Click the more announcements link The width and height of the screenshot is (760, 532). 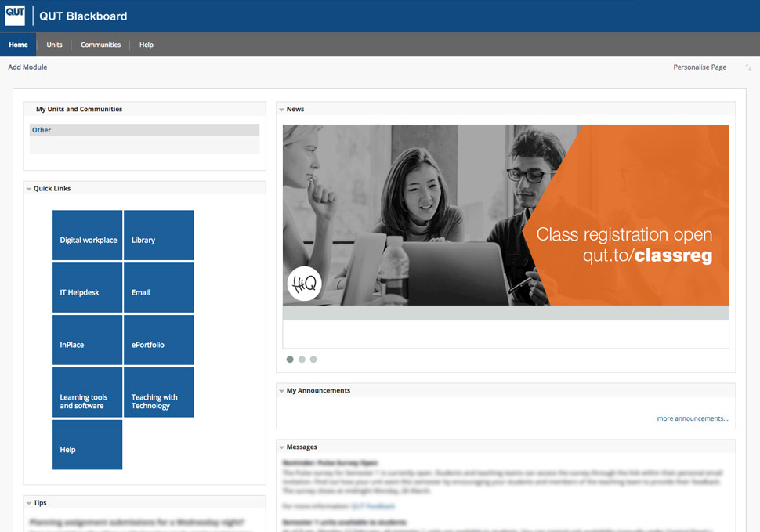[x=692, y=418]
